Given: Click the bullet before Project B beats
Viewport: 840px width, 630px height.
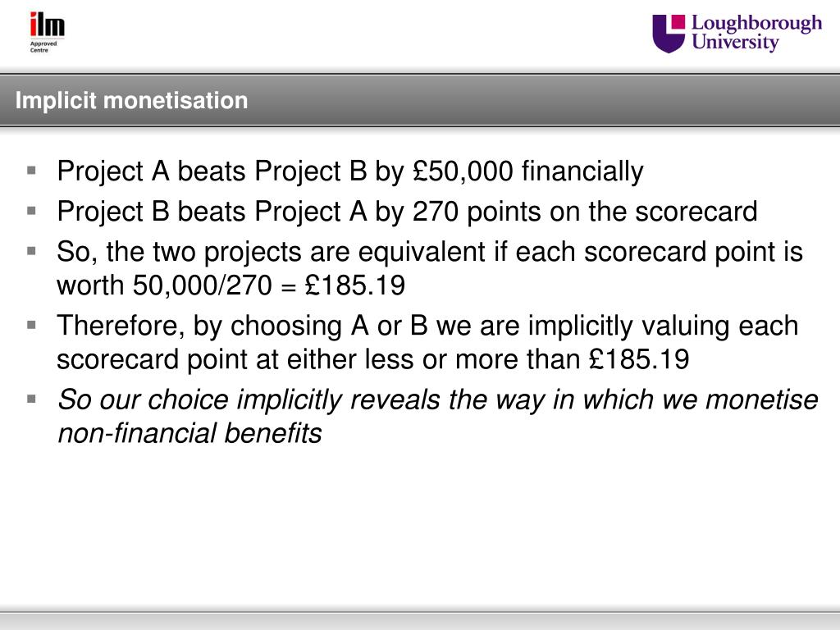Looking at the screenshot, I should (x=32, y=211).
